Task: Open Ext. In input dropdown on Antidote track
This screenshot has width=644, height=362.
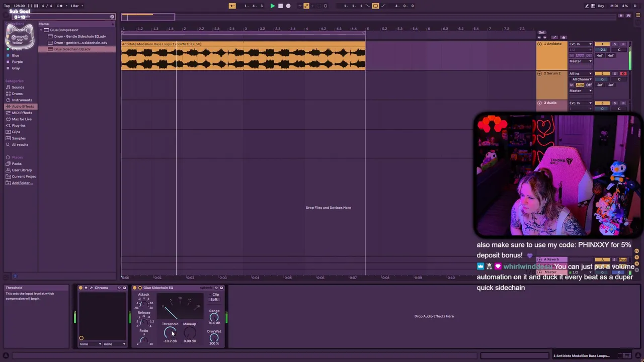Action: pos(581,44)
